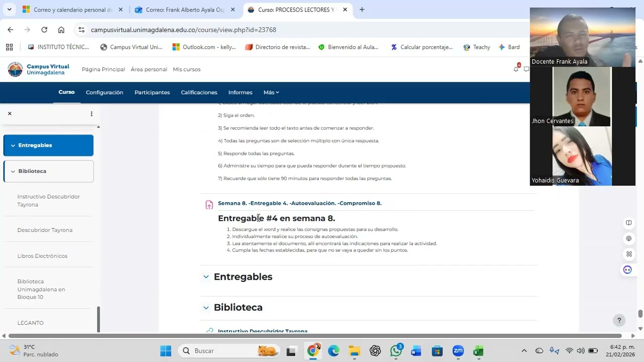The width and height of the screenshot is (644, 362).
Task: Click the browser back arrow
Action: tap(11, 30)
